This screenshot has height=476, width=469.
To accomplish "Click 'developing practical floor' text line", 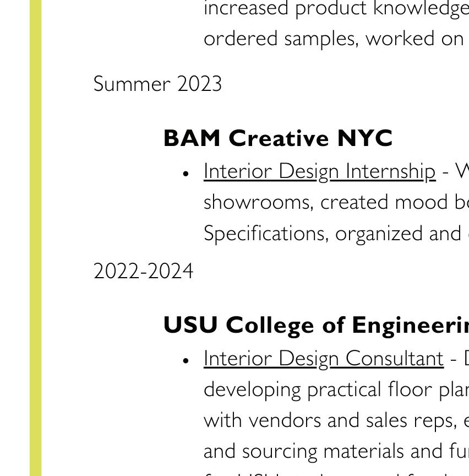I will (x=336, y=390).
